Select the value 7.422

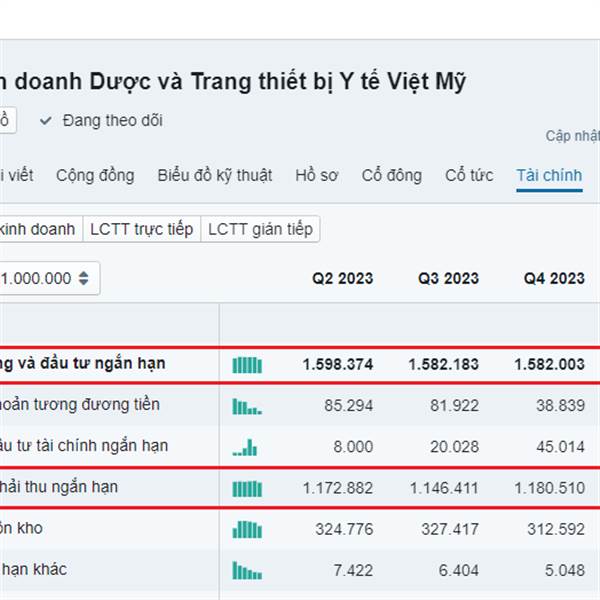(353, 571)
